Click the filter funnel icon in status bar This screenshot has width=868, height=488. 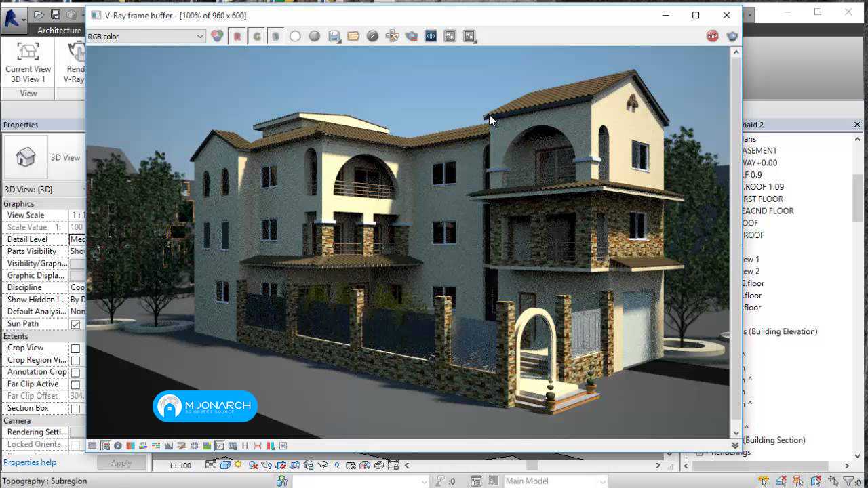click(847, 481)
